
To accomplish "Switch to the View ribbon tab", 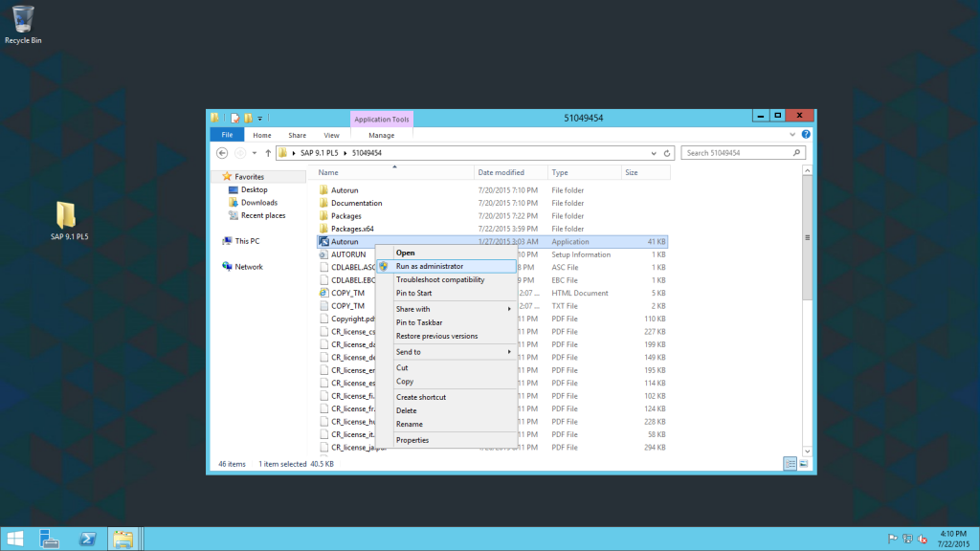I will tap(331, 135).
